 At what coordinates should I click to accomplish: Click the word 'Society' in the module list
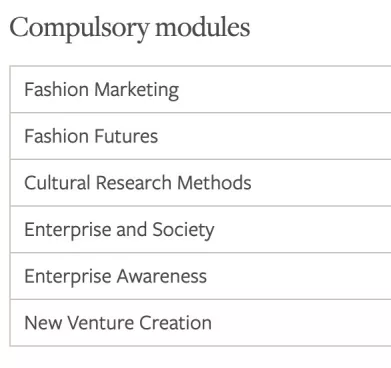click(183, 230)
